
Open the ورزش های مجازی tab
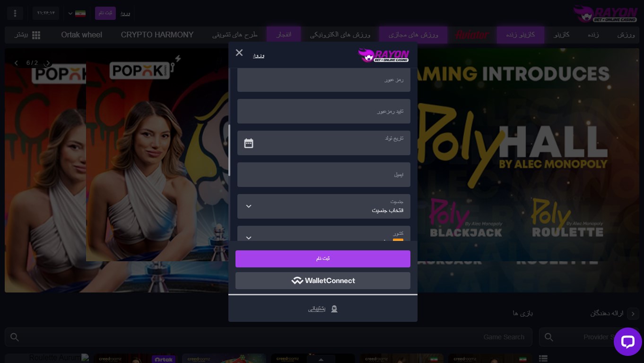click(x=413, y=35)
